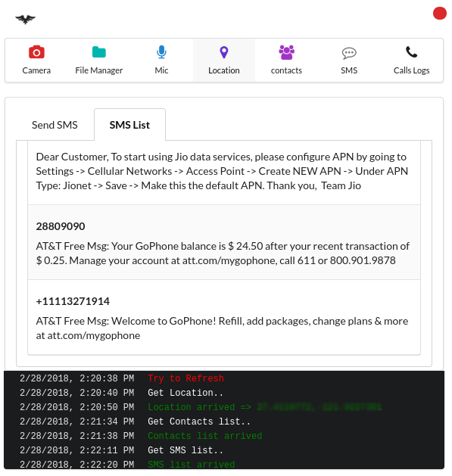Open the contacts people icon
The image size is (452, 476).
tap(286, 52)
